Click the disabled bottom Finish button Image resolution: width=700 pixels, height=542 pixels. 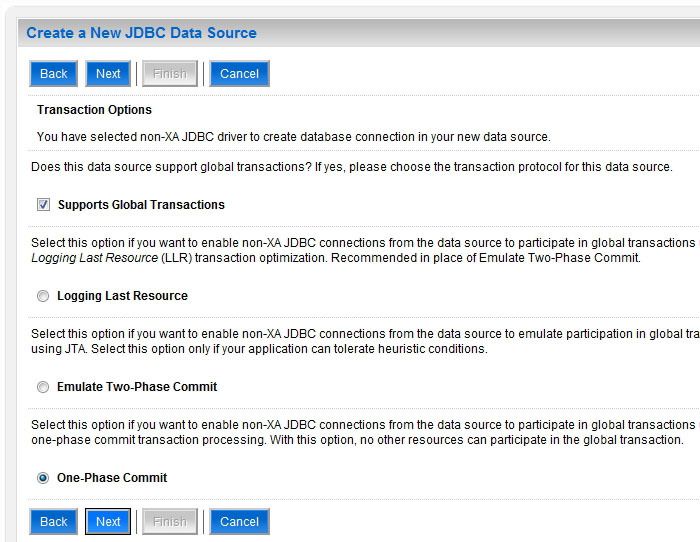[x=170, y=521]
